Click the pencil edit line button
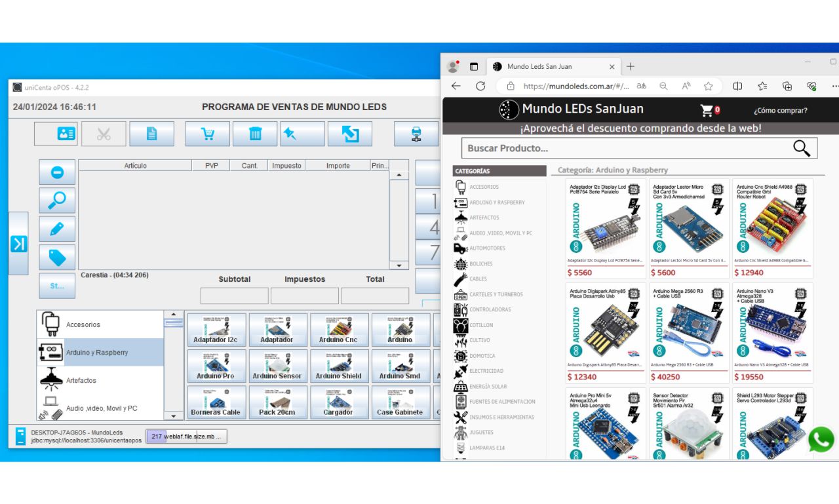 point(57,229)
